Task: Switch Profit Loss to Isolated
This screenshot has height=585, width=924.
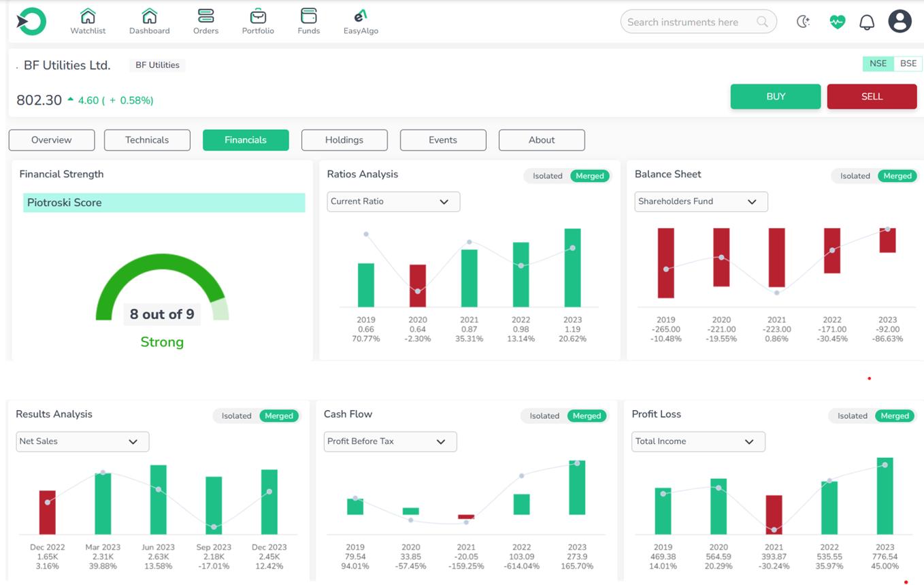Action: click(x=852, y=416)
